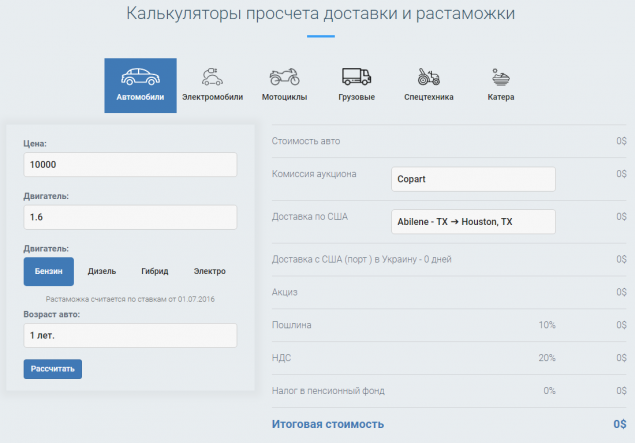Screen dimensions: 635x443
Task: Open the engine volume 1.6 dropdown
Action: pos(130,217)
